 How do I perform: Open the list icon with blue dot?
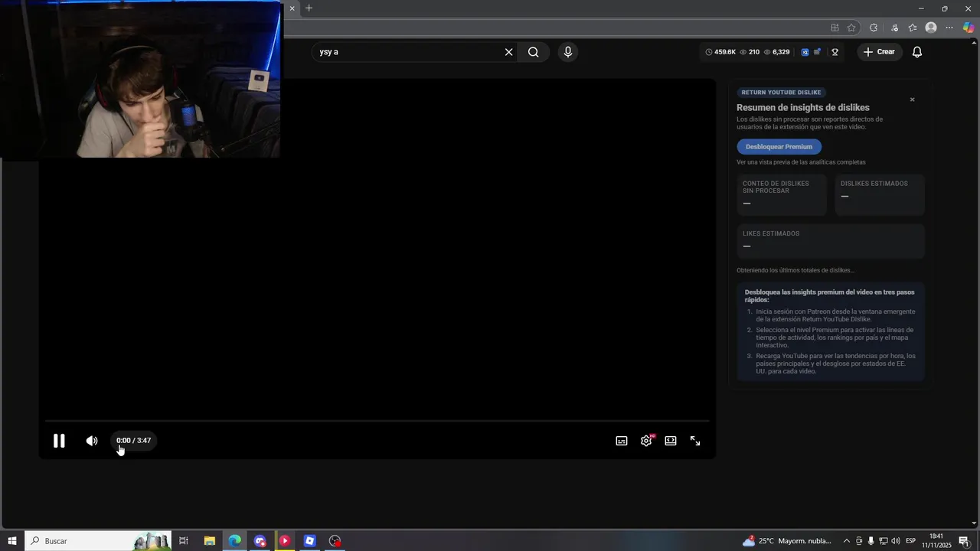pos(817,52)
